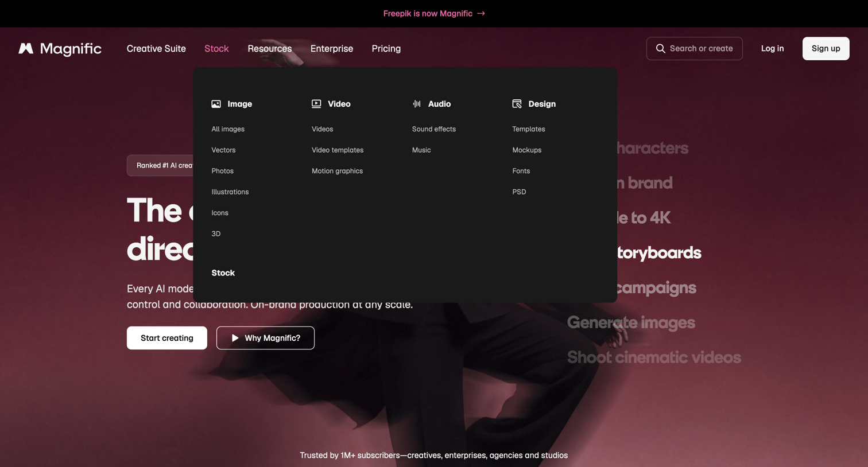Viewport: 868px width, 467px height.
Task: Click the Freepik is now Magnific banner
Action: pos(434,14)
